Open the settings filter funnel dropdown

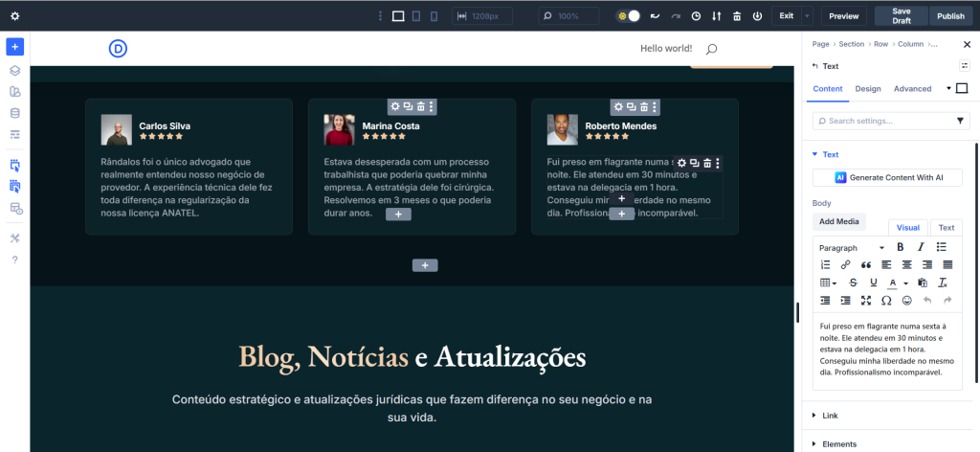(961, 121)
